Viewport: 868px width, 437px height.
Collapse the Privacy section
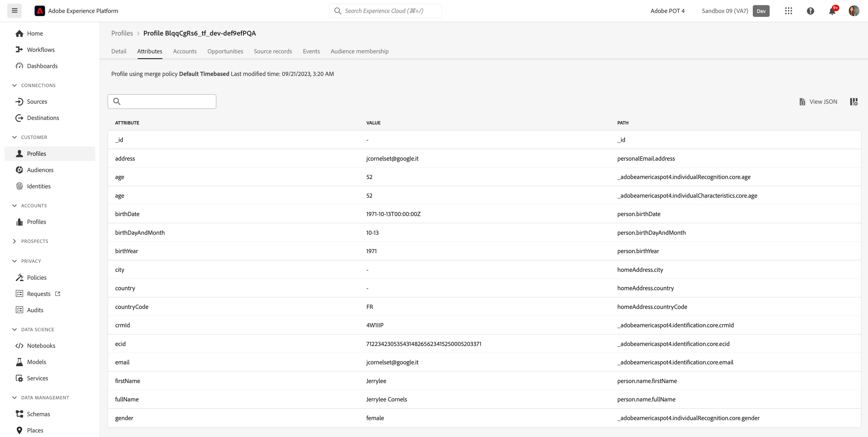(14, 261)
